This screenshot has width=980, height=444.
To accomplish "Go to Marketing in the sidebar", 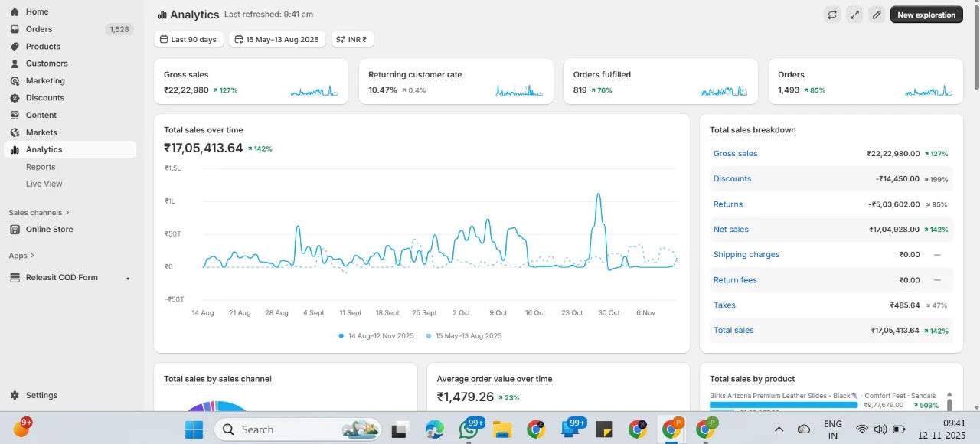I will click(x=45, y=80).
